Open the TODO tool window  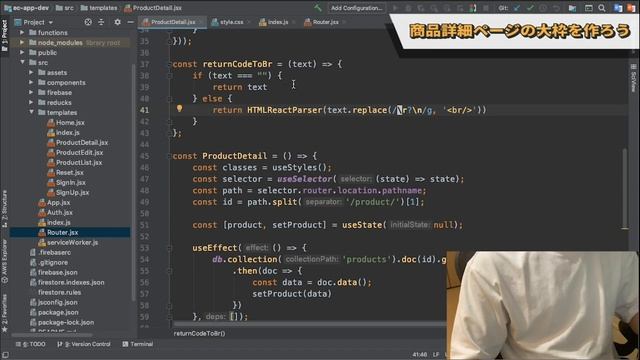pos(31,344)
